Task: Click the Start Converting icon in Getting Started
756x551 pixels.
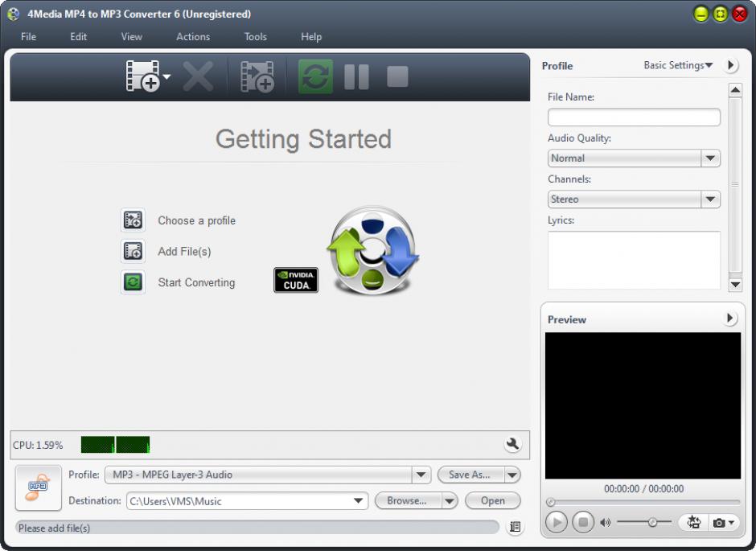Action: click(x=133, y=282)
